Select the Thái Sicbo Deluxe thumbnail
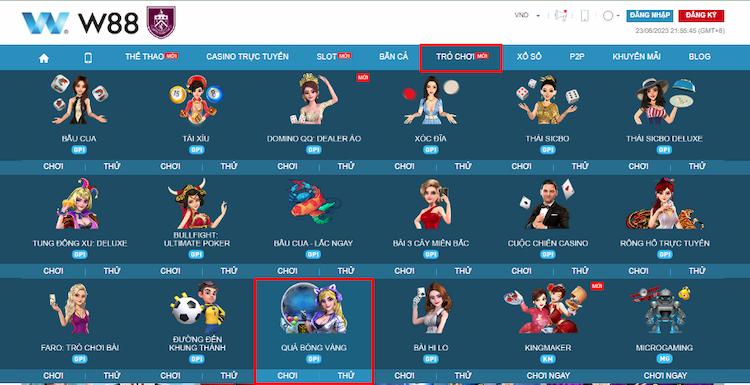Screen dimensions: 750x385 point(665,100)
